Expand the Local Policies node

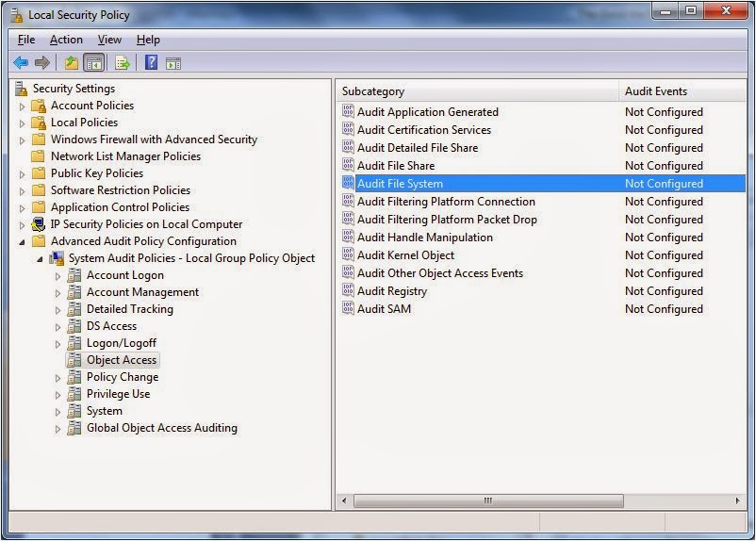tap(22, 123)
